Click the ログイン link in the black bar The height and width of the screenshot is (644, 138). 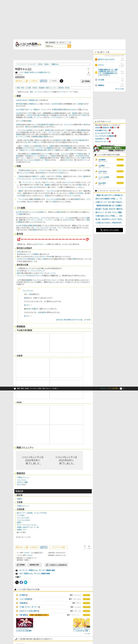(103, 389)
